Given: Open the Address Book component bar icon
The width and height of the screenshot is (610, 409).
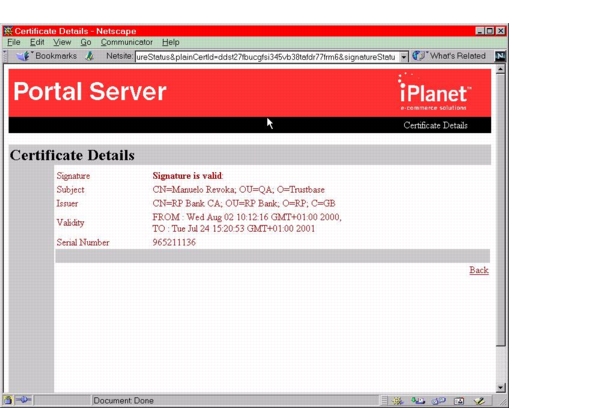Looking at the screenshot, I should click(459, 400).
